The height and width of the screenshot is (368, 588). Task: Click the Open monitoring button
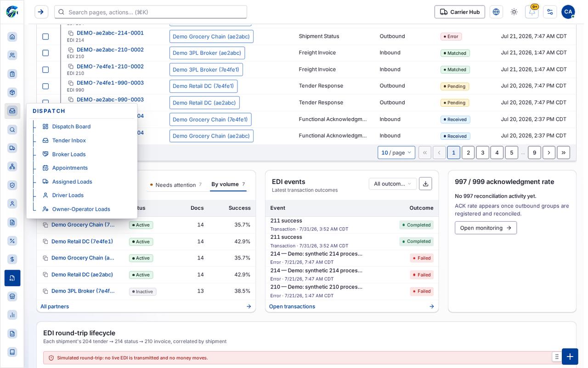point(486,228)
